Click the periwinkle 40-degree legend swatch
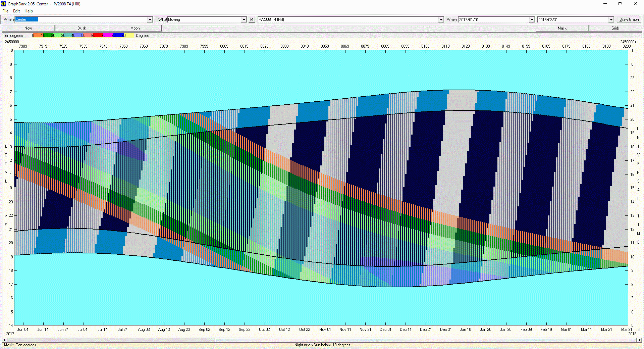The image size is (644, 349). (x=78, y=36)
